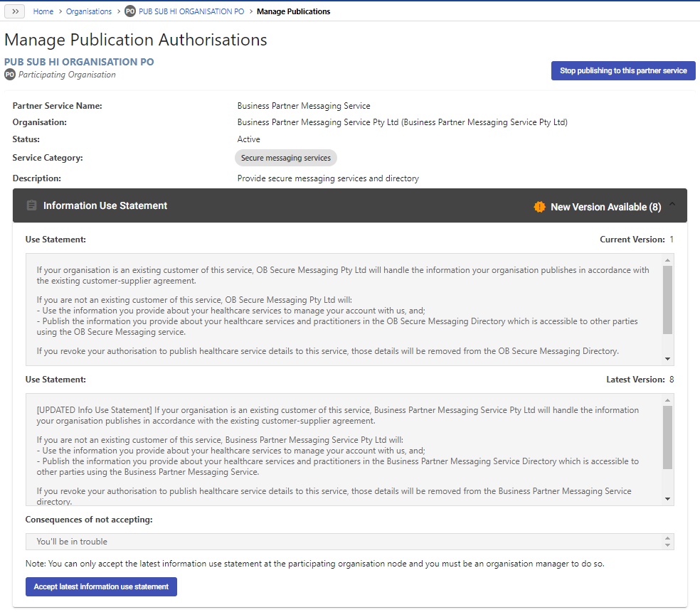The height and width of the screenshot is (612, 700).
Task: Click the PUB SUB HI ORGANISATION PO heading
Action: click(x=79, y=62)
